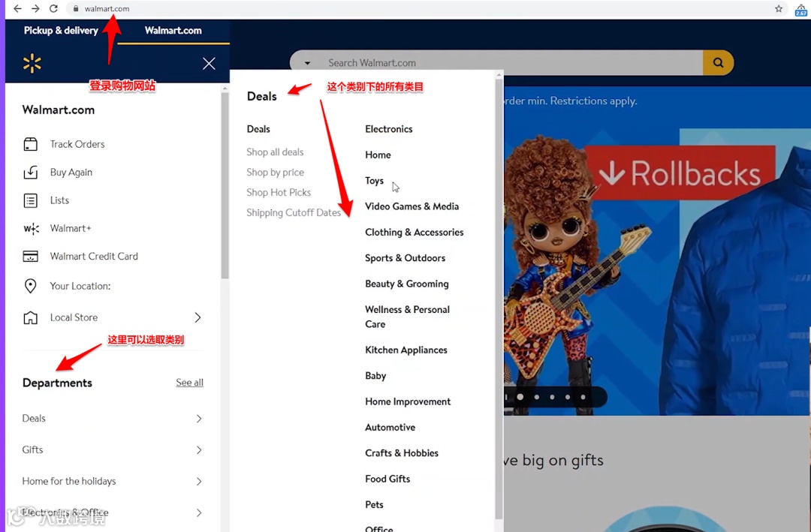The height and width of the screenshot is (532, 811).
Task: Click the Lists icon
Action: pos(31,200)
